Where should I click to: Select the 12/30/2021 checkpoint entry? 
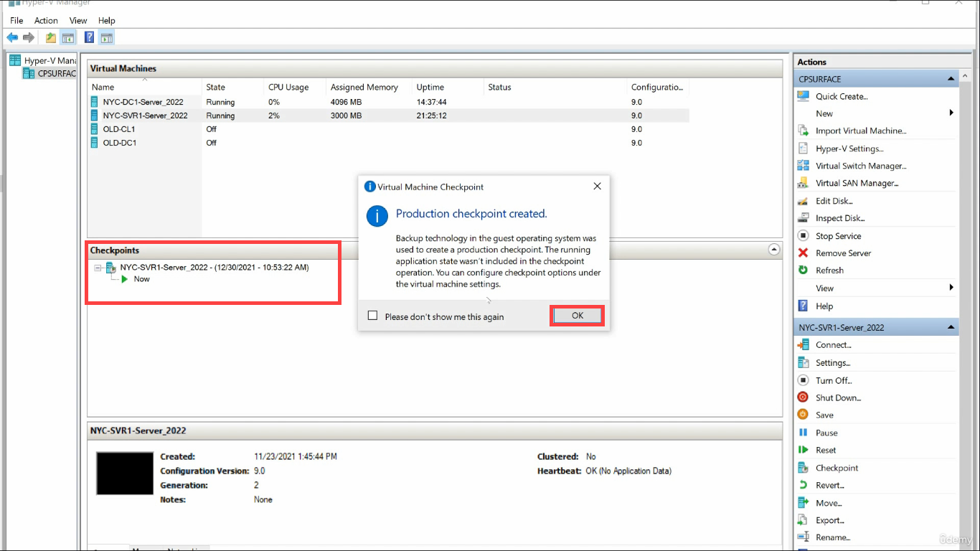pos(215,268)
